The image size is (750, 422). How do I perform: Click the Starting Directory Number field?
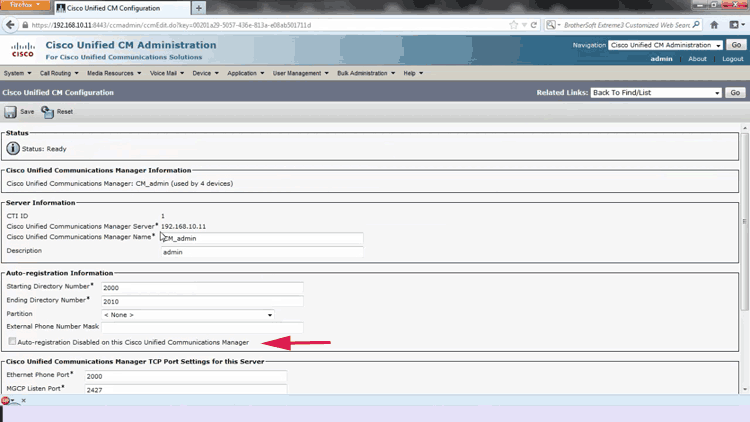coord(202,288)
